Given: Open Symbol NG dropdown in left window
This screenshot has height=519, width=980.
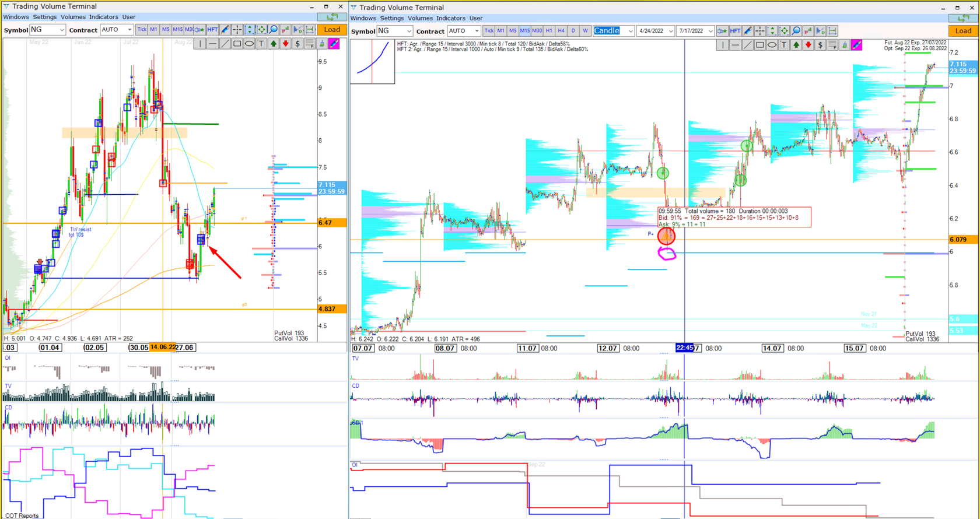Looking at the screenshot, I should 48,30.
